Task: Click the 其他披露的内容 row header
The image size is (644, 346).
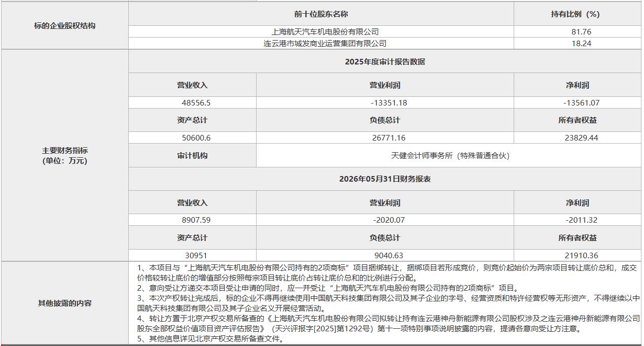Action: coord(64,303)
